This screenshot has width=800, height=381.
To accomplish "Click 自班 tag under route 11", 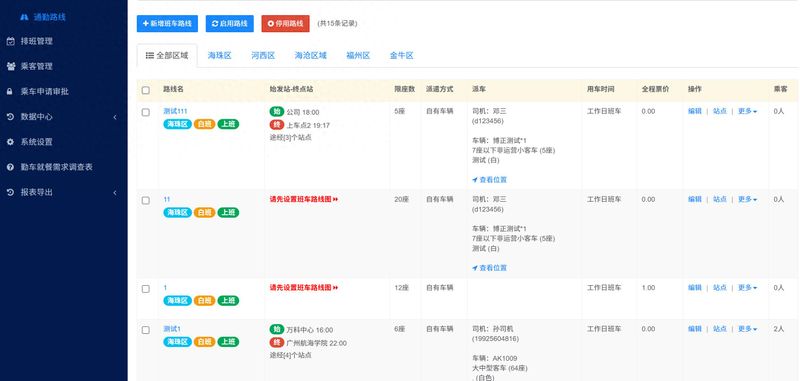I will point(204,212).
